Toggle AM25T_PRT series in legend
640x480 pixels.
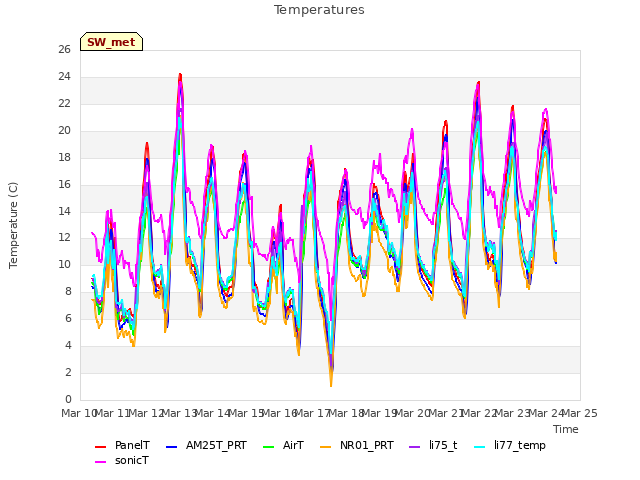pyautogui.click(x=206, y=445)
